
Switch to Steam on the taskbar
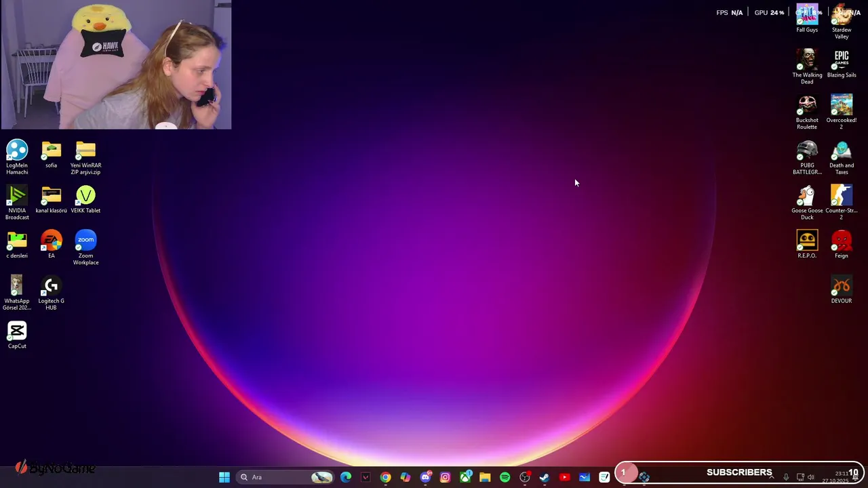coord(545,477)
